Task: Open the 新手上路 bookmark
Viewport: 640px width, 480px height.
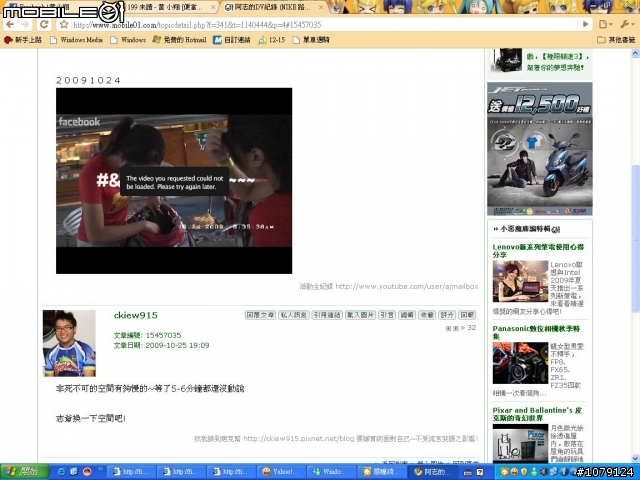Action: click(x=23, y=40)
